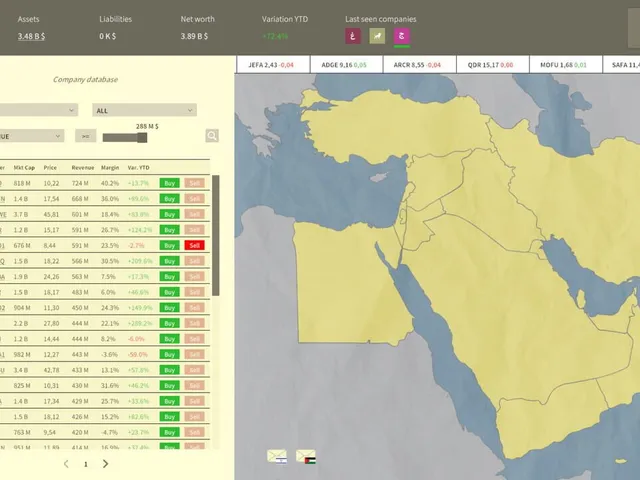
Task: Click Buy in the 8,44 price row
Action: (169, 245)
